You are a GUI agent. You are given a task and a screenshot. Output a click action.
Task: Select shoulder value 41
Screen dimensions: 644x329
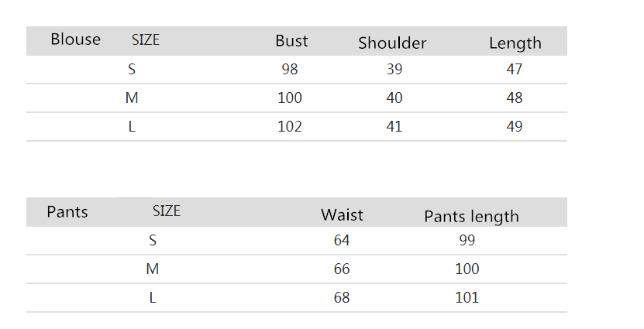pyautogui.click(x=394, y=127)
